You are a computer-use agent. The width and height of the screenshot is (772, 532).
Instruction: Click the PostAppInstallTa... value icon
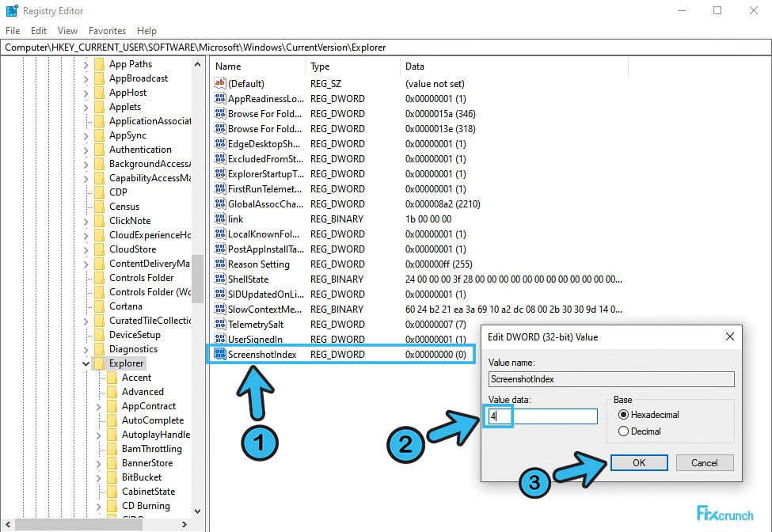219,249
